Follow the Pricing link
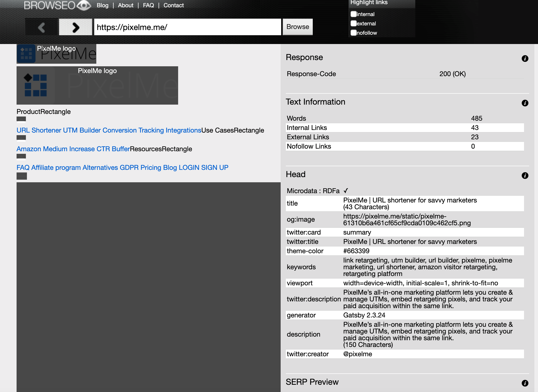The image size is (538, 392). click(151, 168)
